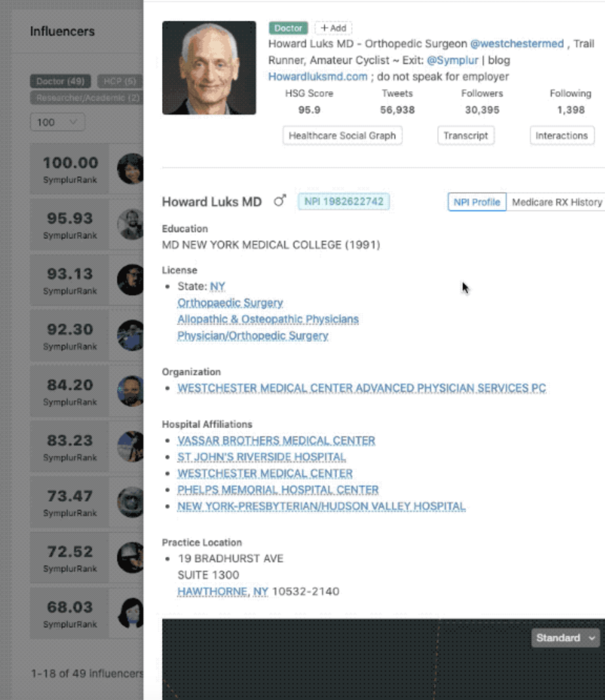Click the Following count 1,398
The height and width of the screenshot is (700, 605).
(x=571, y=110)
